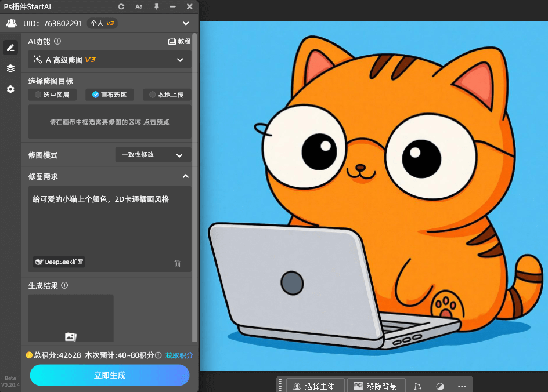
Task: Open the 一致性修改 mode dropdown
Action: [153, 155]
